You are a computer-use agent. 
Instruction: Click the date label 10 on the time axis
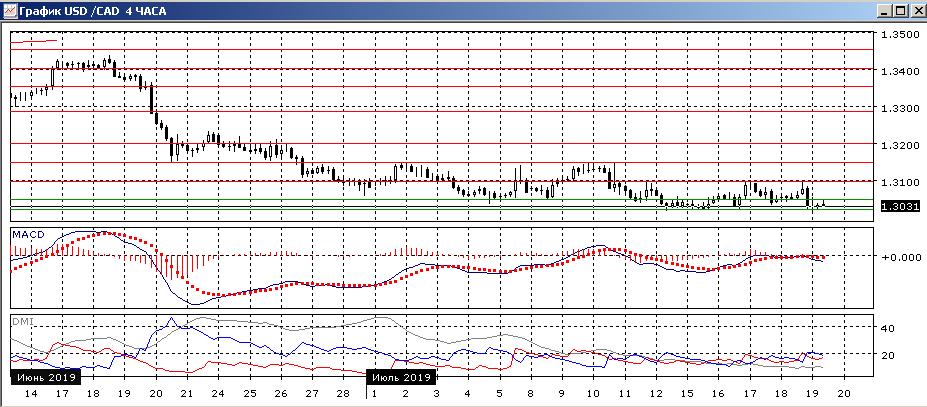click(x=591, y=394)
